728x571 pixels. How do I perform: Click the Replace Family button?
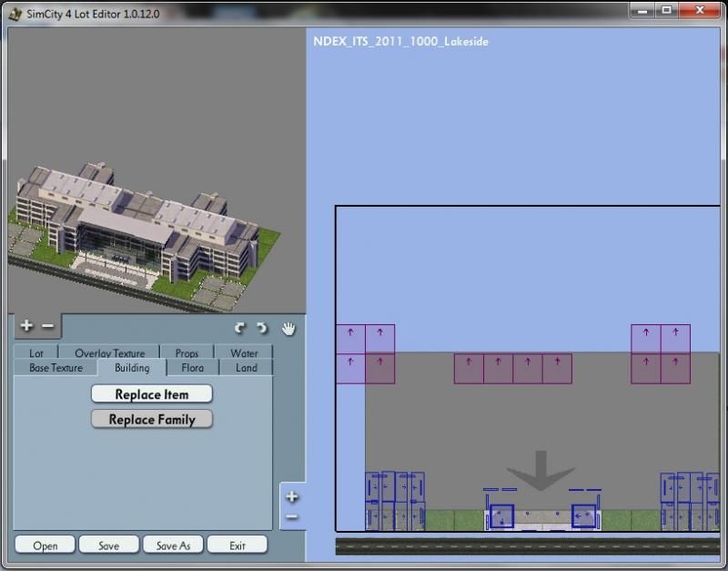click(x=152, y=419)
